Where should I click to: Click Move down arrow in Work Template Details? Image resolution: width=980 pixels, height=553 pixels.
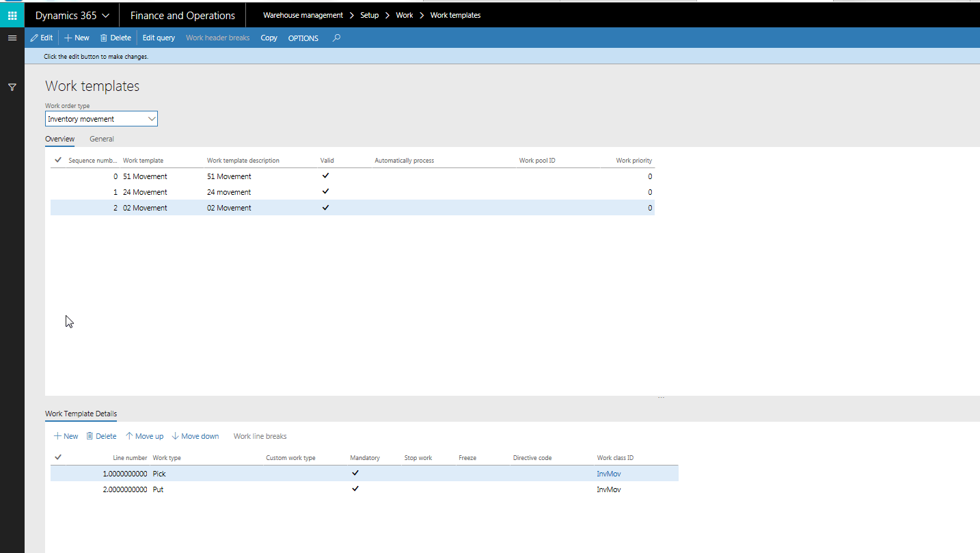click(195, 435)
